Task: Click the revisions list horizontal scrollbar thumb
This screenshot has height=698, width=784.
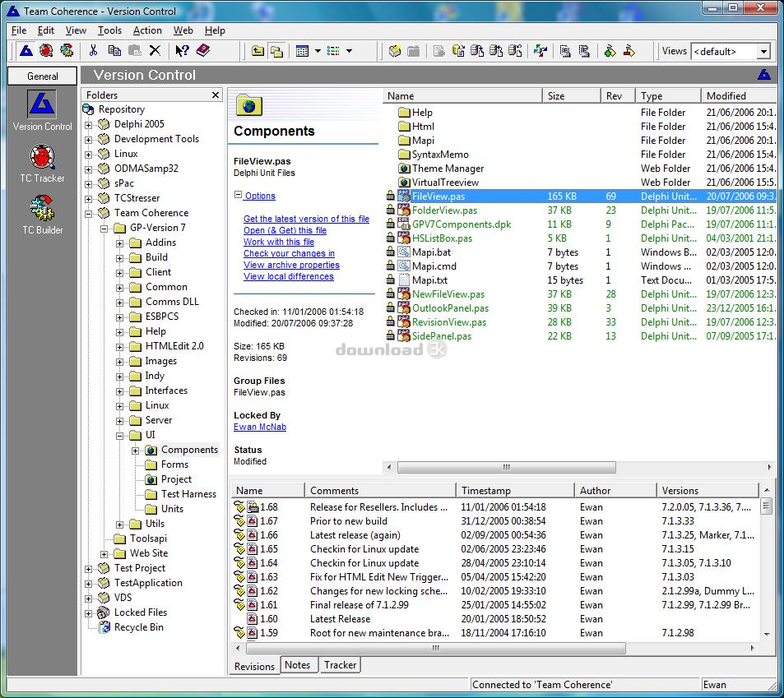Action: pyautogui.click(x=435, y=648)
